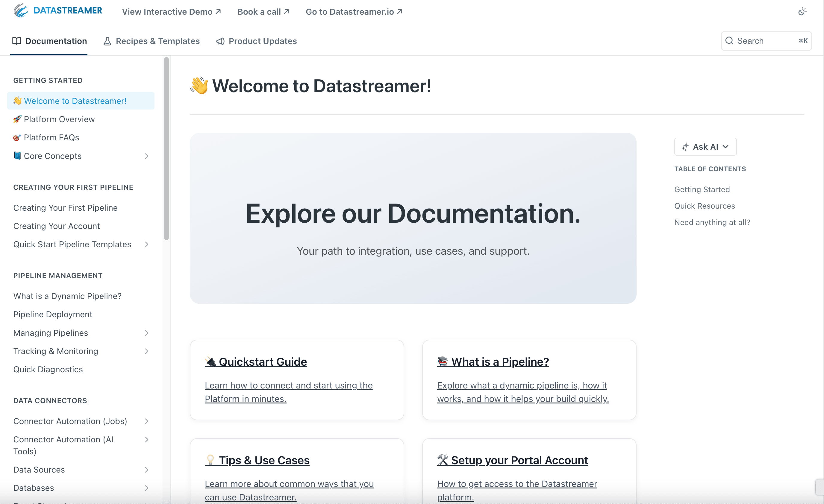The width and height of the screenshot is (824, 504).
Task: Expand Managing Pipelines in the sidebar
Action: pyautogui.click(x=146, y=333)
